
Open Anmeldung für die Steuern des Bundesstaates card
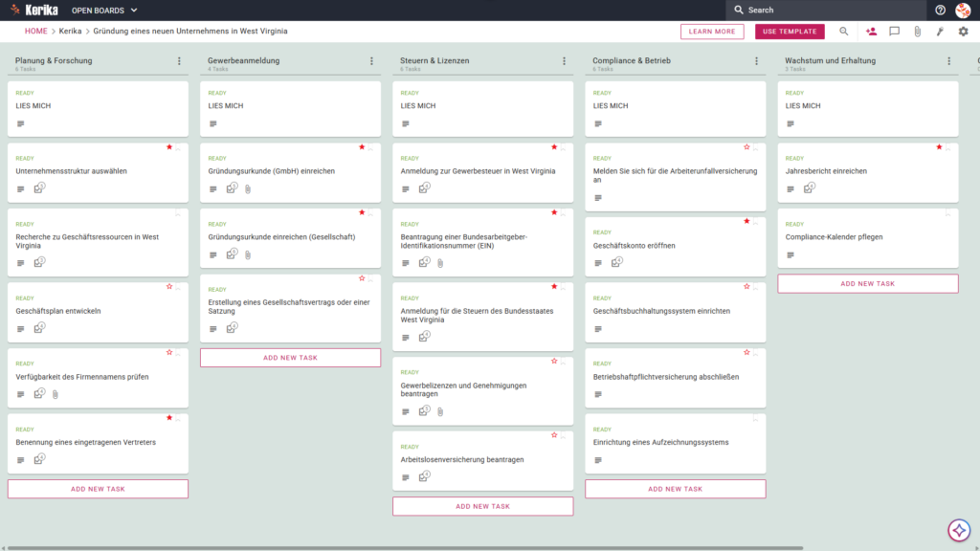(483, 316)
